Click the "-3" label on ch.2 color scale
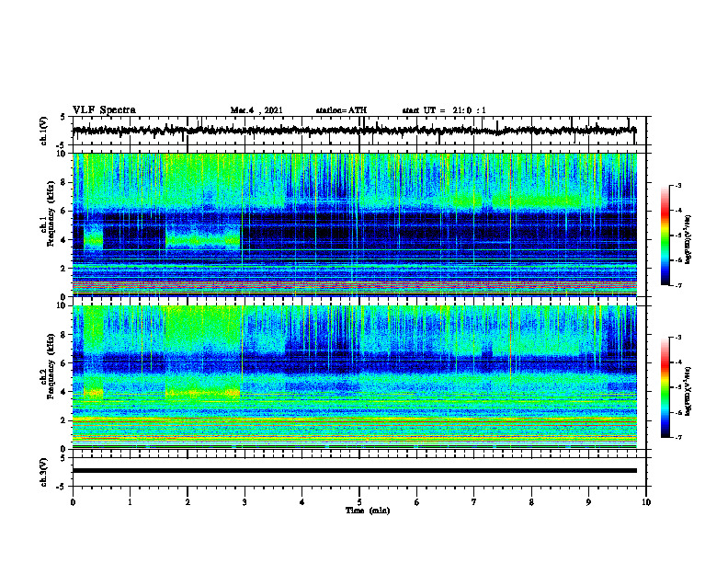728x563 pixels. click(x=677, y=338)
